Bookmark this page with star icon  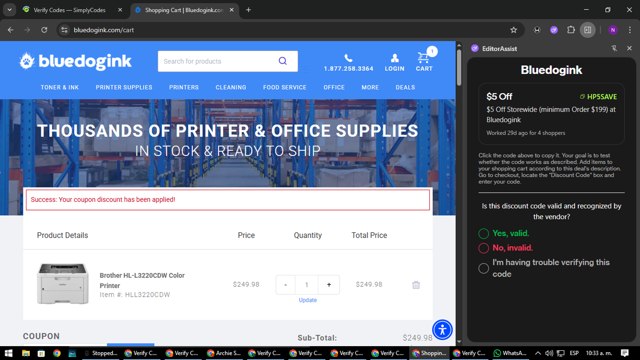(x=513, y=30)
